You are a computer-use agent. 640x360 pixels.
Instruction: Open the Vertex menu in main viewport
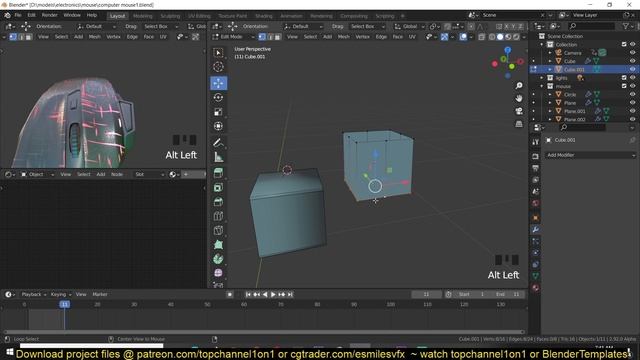[x=362, y=37]
